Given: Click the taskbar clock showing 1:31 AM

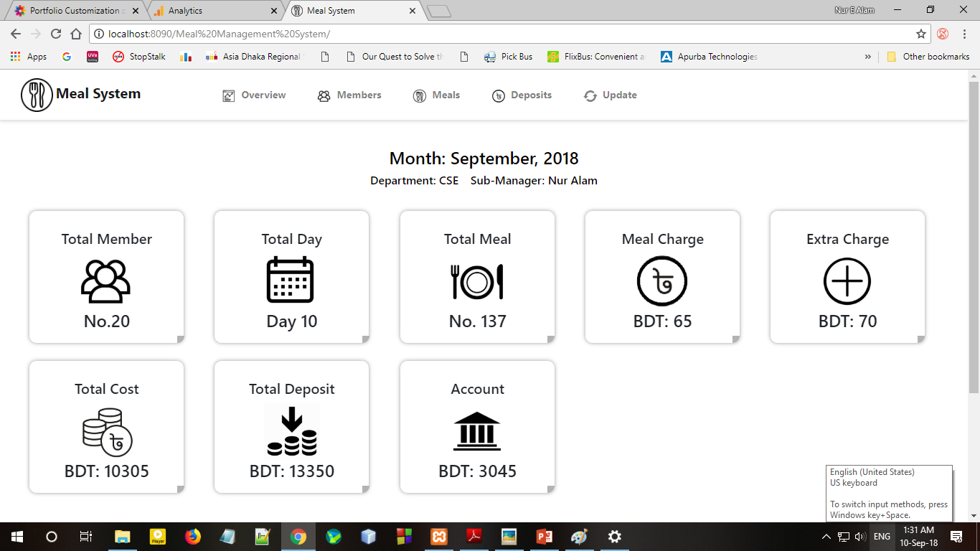Looking at the screenshot, I should [x=920, y=537].
